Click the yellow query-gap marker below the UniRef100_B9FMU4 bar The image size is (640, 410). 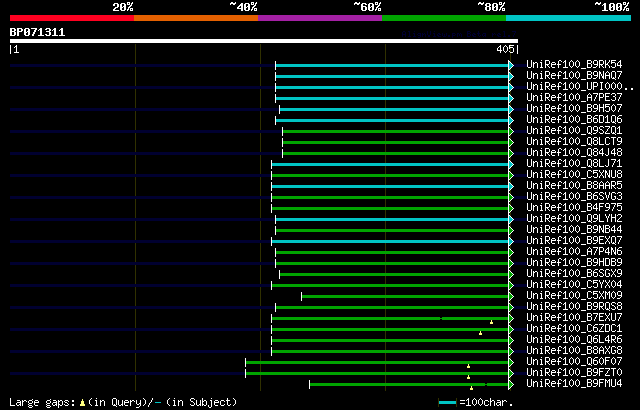[x=471, y=388]
